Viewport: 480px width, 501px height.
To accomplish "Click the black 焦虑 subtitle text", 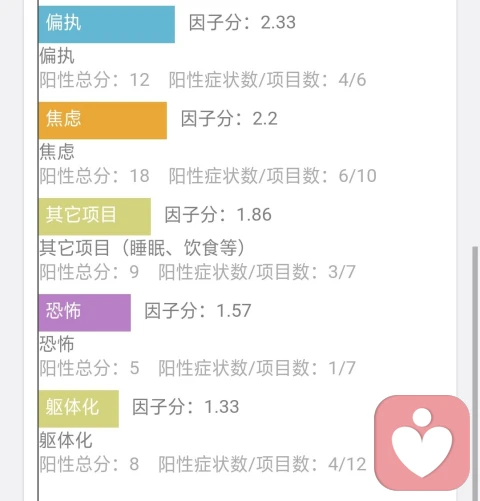I will point(57,152).
